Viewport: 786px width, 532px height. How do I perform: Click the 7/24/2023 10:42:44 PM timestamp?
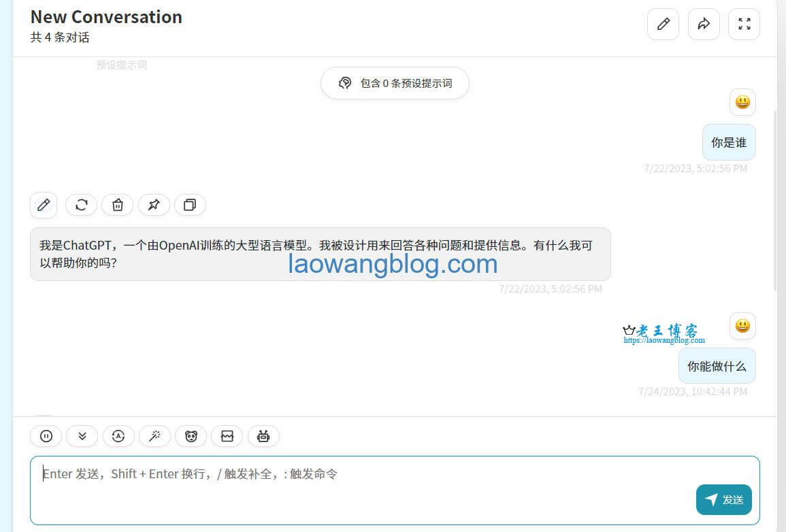point(693,392)
